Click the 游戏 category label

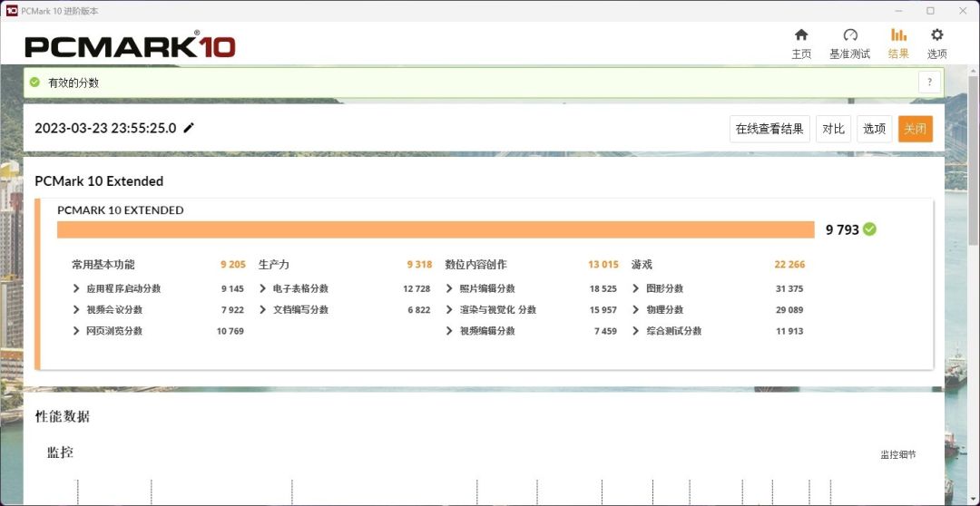[x=642, y=265]
